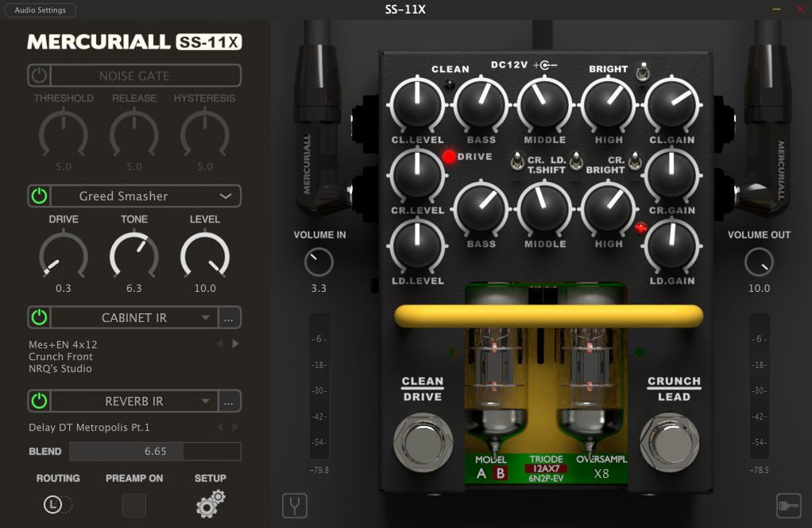812x528 pixels.
Task: Click the Greed Smasher Level knob
Action: point(204,255)
